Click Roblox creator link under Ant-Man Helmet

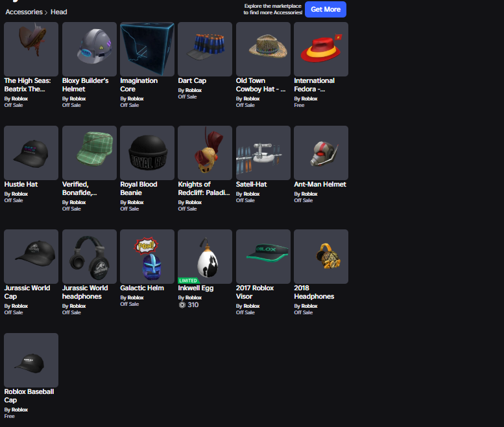pyautogui.click(x=309, y=194)
